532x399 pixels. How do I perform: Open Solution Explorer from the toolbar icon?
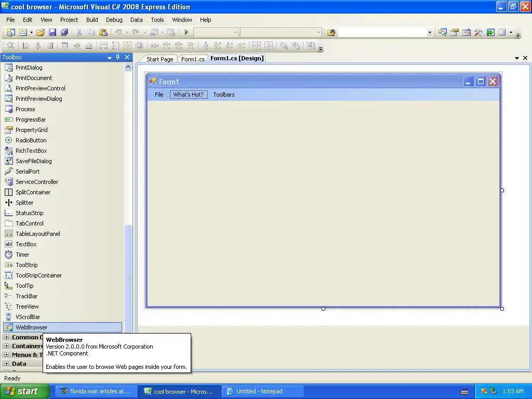coord(442,32)
